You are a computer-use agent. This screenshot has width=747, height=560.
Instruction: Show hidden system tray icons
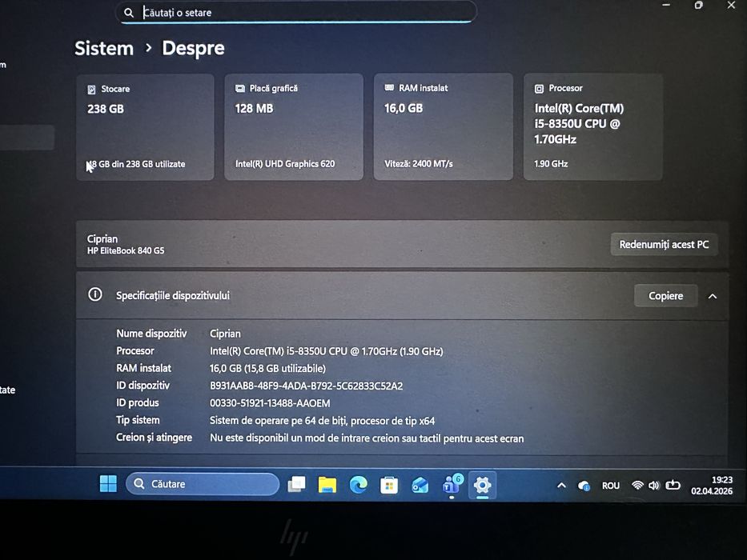[562, 486]
